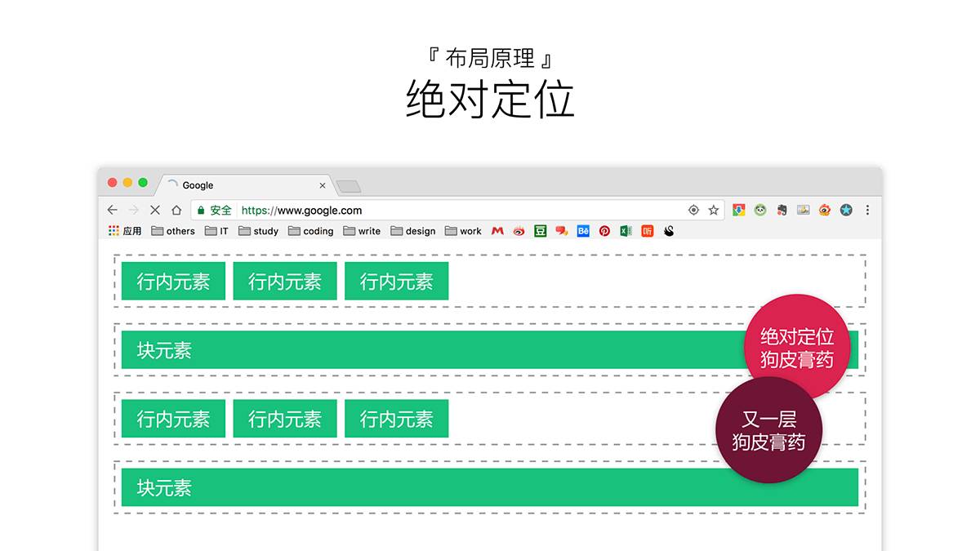Stop loading the page with X button
This screenshot has height=551, width=980.
tap(155, 210)
